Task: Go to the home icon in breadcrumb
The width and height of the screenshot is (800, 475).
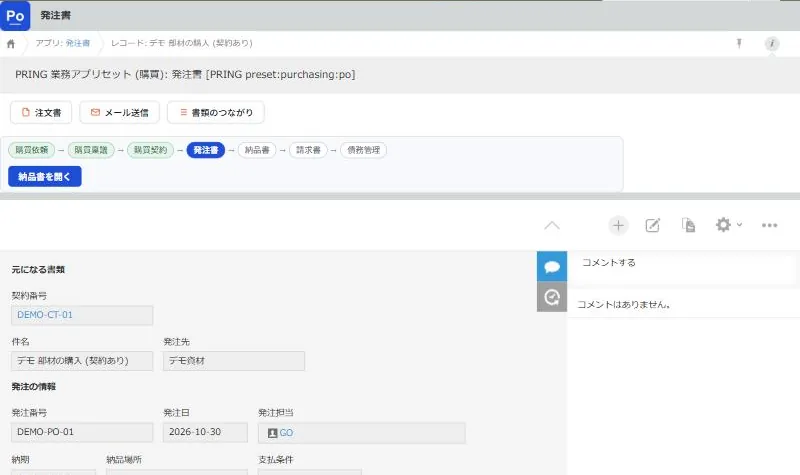Action: 11,44
